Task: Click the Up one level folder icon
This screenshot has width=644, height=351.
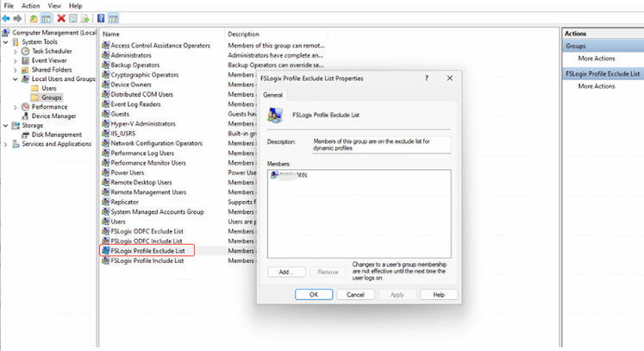Action: point(34,18)
